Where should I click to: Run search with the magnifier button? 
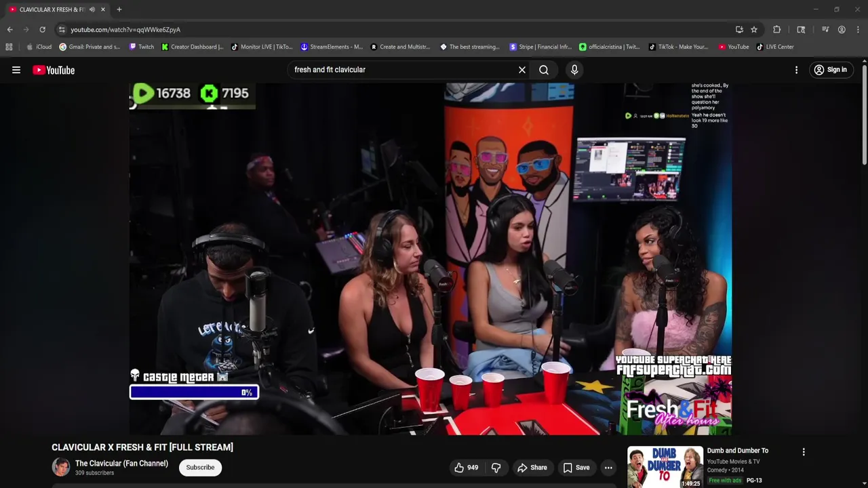click(544, 70)
